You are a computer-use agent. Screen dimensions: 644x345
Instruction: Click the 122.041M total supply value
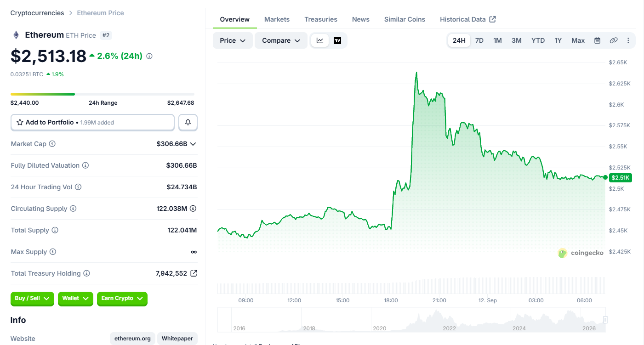(182, 230)
